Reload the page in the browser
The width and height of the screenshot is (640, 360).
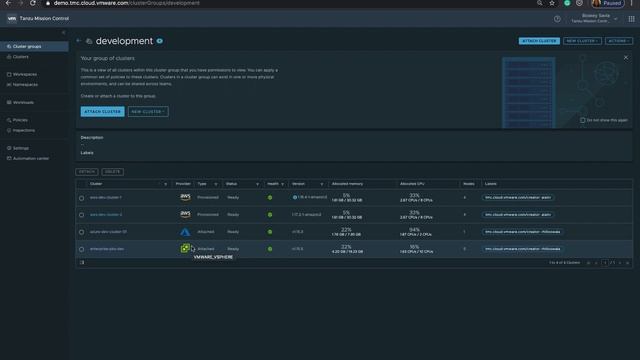pyautogui.click(x=33, y=3)
